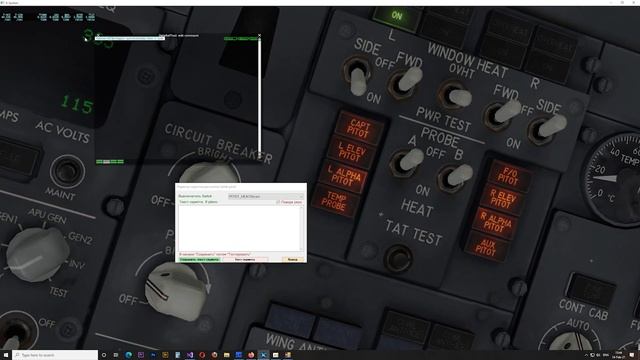Screen dimensions: 640x360
Task: Click the middle button in dialog footer
Action: click(245, 259)
